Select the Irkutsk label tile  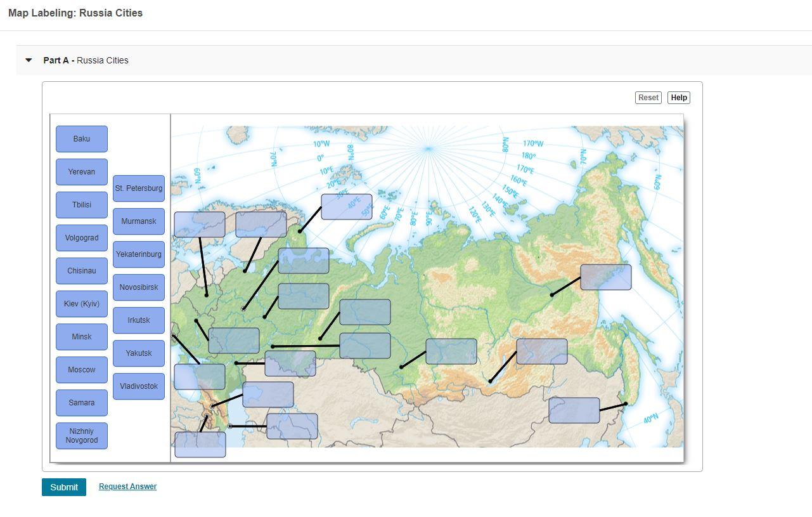pyautogui.click(x=139, y=320)
